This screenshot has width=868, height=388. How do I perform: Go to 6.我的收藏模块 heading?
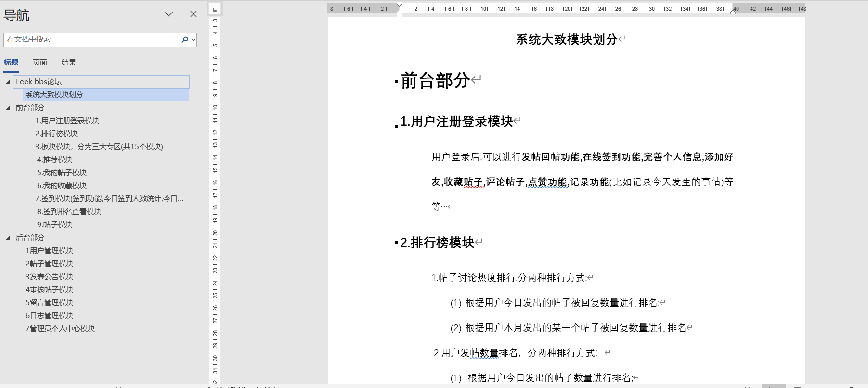62,186
